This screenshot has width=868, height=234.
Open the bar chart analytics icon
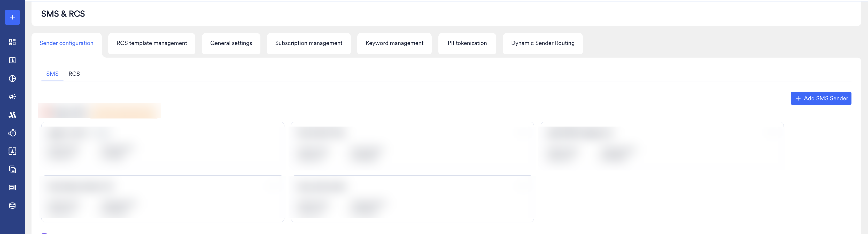coord(12,60)
